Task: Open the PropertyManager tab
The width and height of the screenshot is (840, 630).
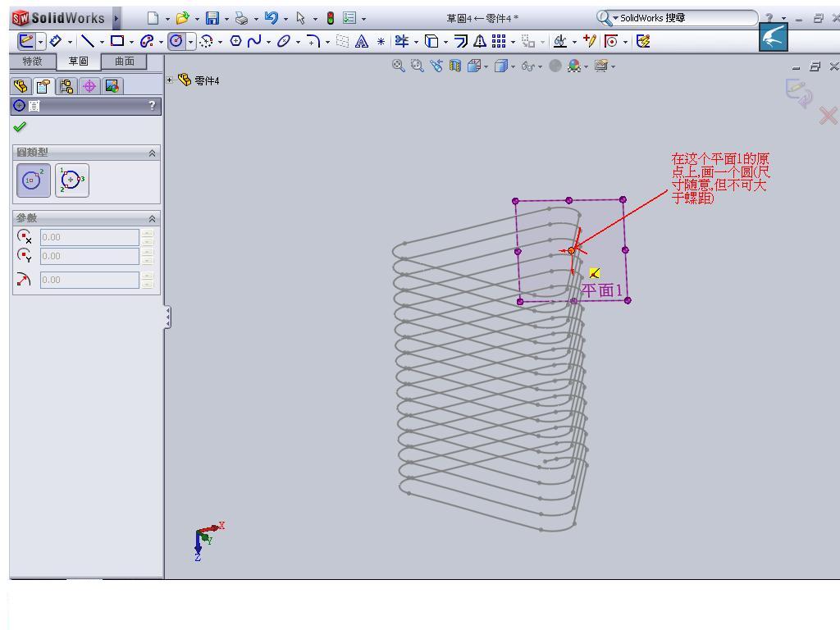Action: coord(43,85)
